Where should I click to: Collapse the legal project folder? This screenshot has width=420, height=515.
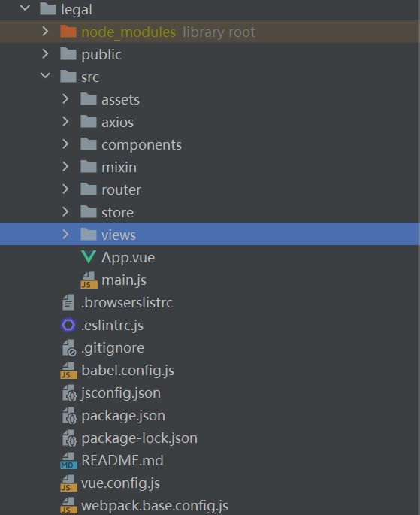[x=25, y=8]
